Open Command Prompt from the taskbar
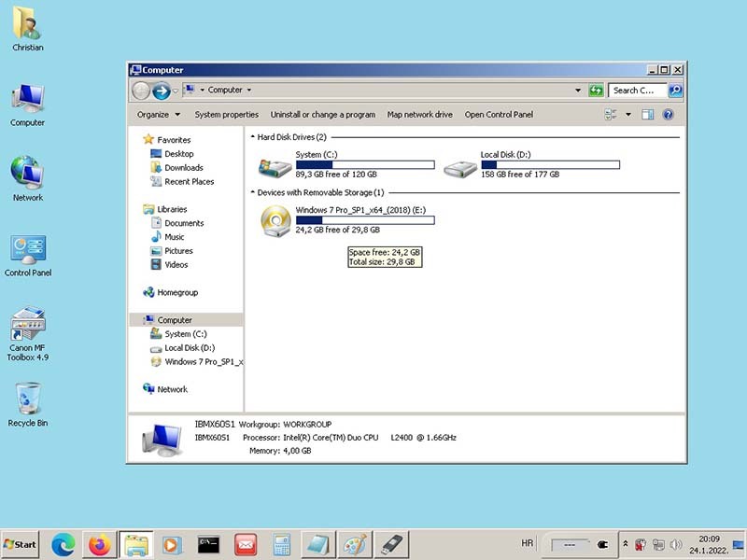Image resolution: width=747 pixels, height=560 pixels. click(x=208, y=544)
